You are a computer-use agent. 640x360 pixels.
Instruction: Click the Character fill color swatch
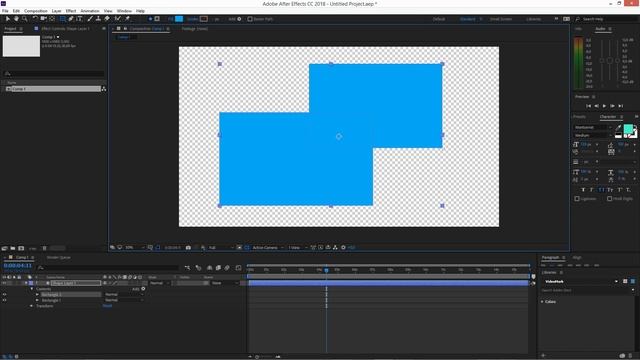pos(628,129)
